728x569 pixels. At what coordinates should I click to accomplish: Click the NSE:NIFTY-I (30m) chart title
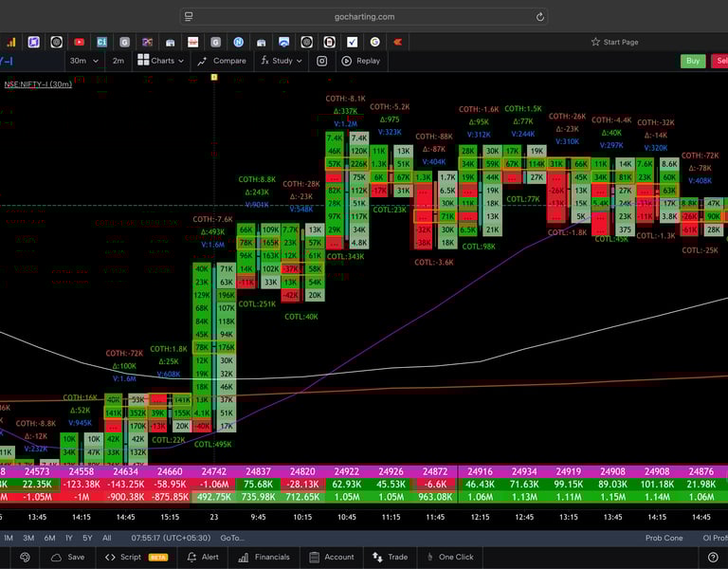point(38,84)
